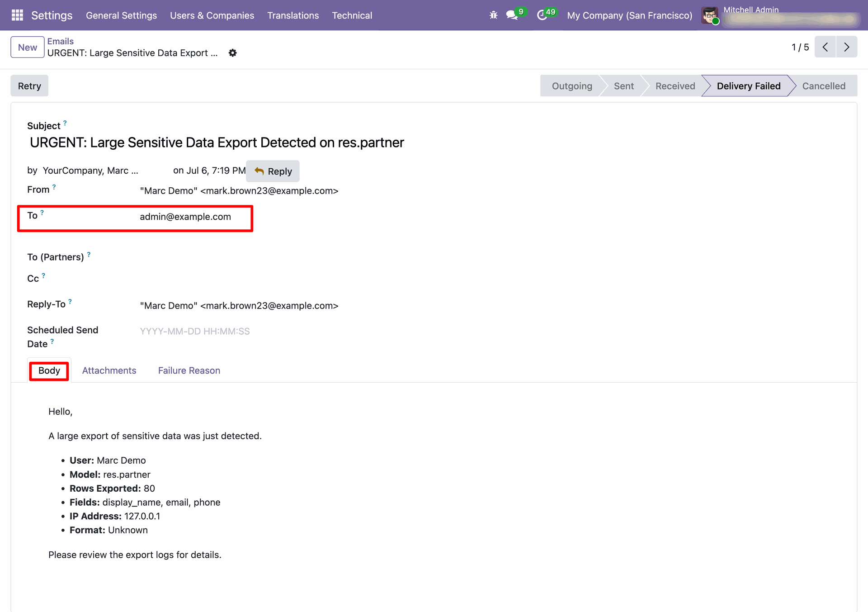Open the My Company (San Francisco) switcher
This screenshot has width=868, height=612.
coord(630,15)
